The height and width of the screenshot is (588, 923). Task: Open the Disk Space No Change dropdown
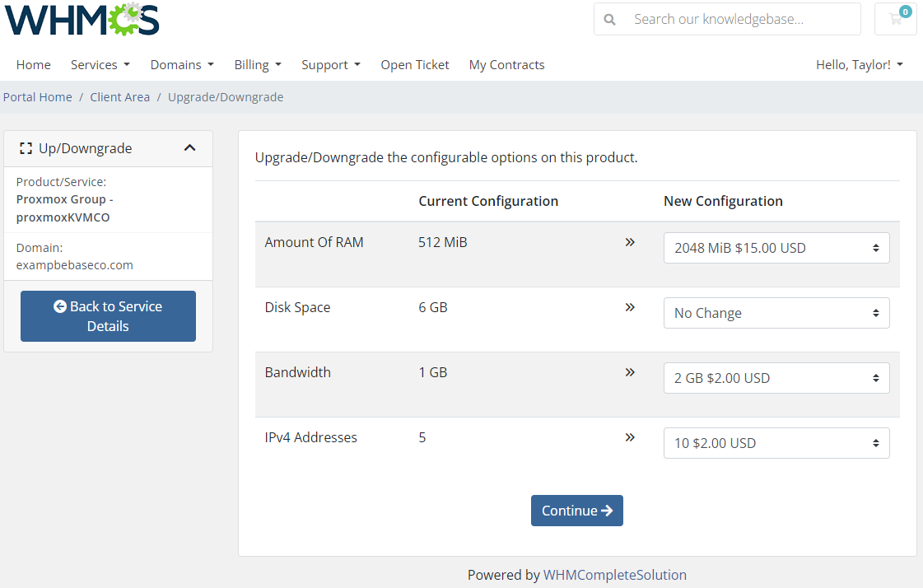[x=776, y=313]
